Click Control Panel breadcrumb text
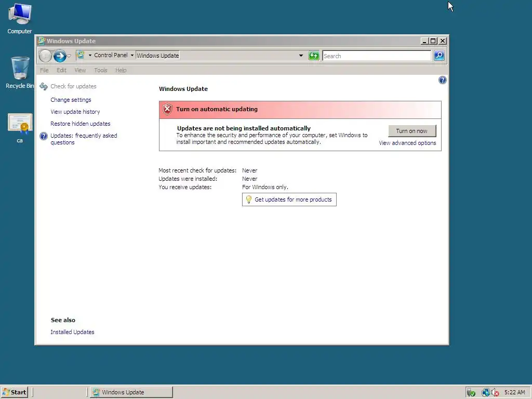This screenshot has height=399, width=532. pos(111,55)
